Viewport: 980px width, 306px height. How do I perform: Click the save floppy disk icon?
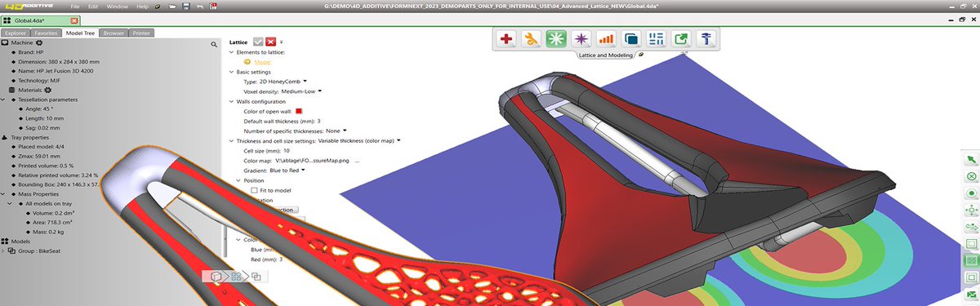[x=186, y=7]
